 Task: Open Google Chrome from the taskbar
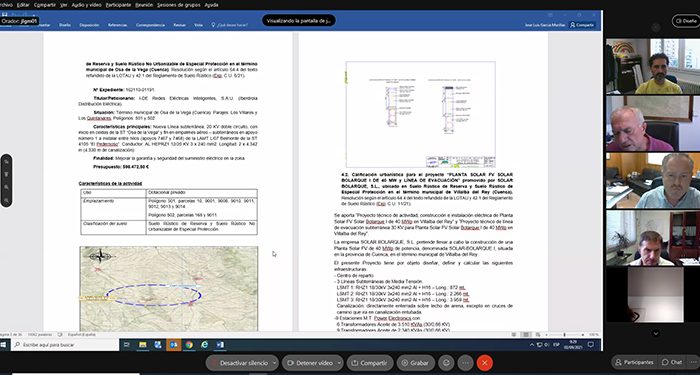(x=189, y=345)
